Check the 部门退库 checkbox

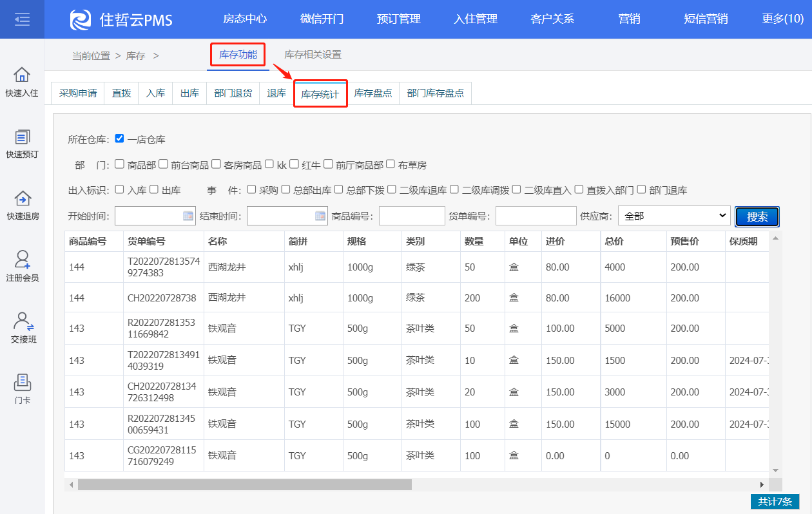click(641, 189)
